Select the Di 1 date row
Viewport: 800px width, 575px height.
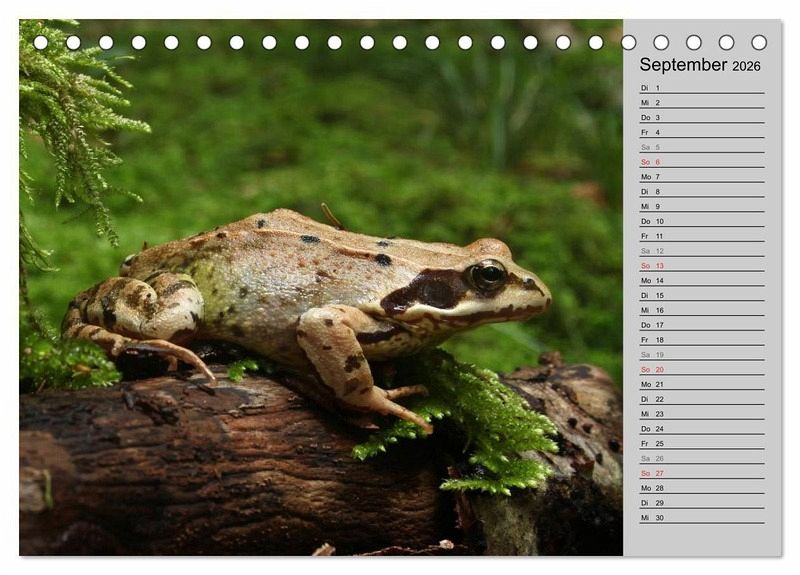pyautogui.click(x=701, y=88)
